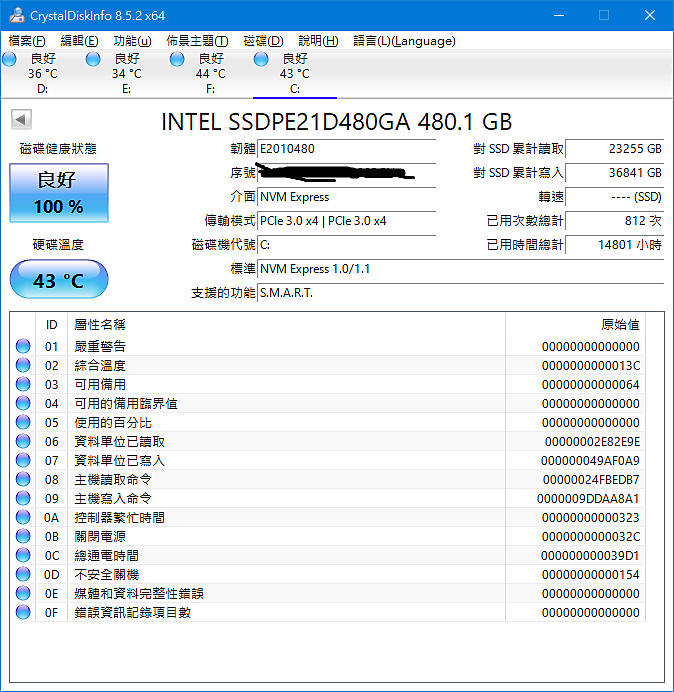Click status circle for attribute 02 綜合溫度
Screen dimensions: 674x692
pyautogui.click(x=23, y=365)
